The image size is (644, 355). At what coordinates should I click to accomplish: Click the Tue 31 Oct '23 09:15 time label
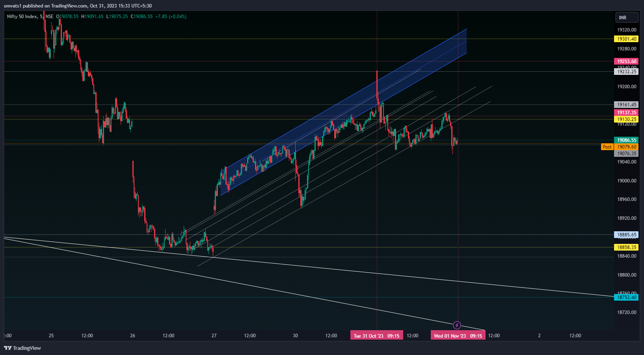[377, 336]
